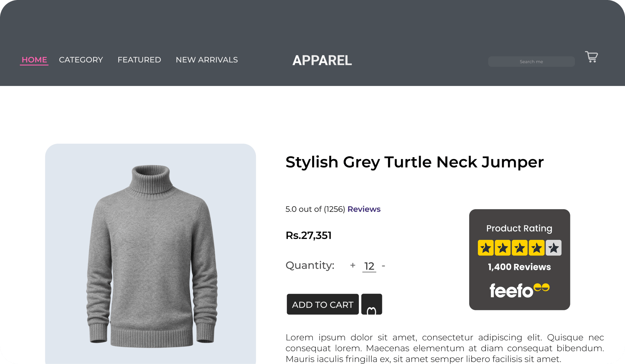Increase quantity using the plus control

point(352,265)
